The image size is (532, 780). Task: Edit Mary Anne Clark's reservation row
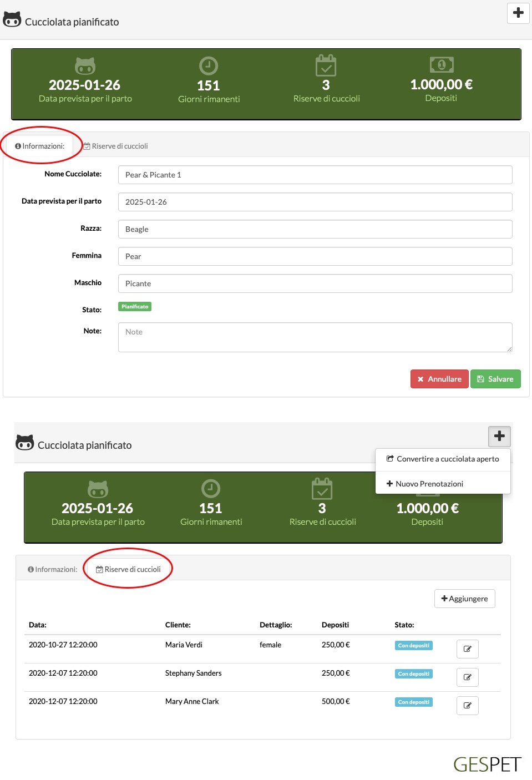(x=467, y=705)
